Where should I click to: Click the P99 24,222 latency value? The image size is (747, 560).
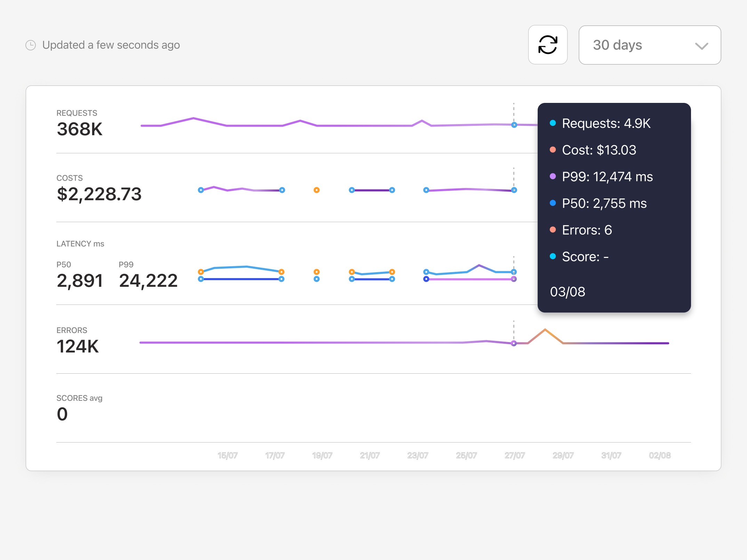(148, 280)
